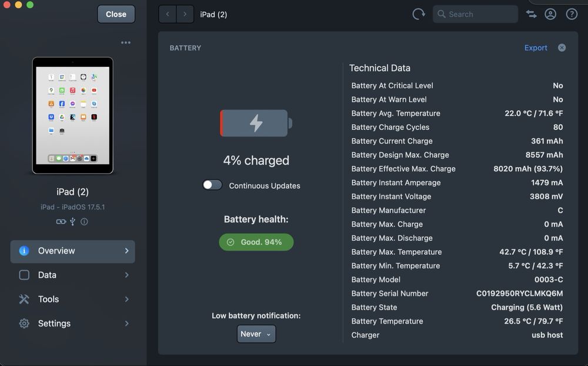Screen dimensions: 588x366
Task: Click the large charging battery graphic
Action: click(x=256, y=123)
